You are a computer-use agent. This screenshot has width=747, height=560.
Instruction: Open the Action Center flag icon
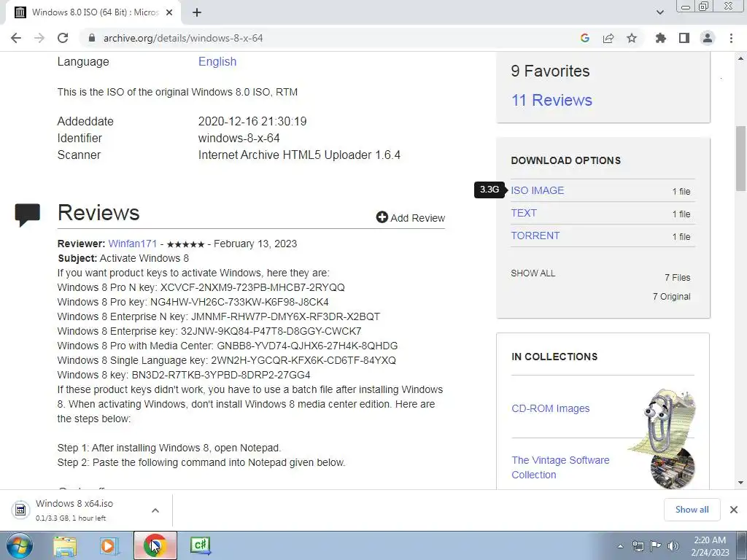click(656, 546)
